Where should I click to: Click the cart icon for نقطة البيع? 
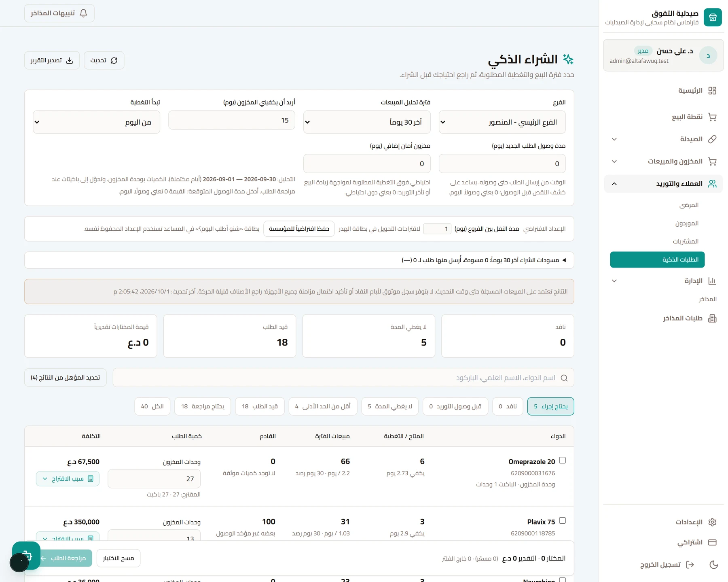(712, 117)
